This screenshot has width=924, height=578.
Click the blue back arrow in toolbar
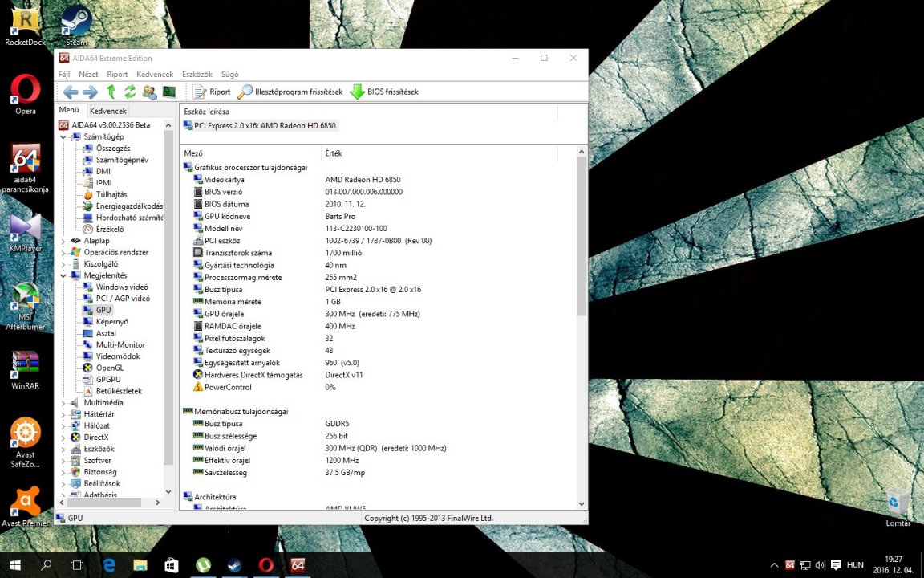click(71, 92)
